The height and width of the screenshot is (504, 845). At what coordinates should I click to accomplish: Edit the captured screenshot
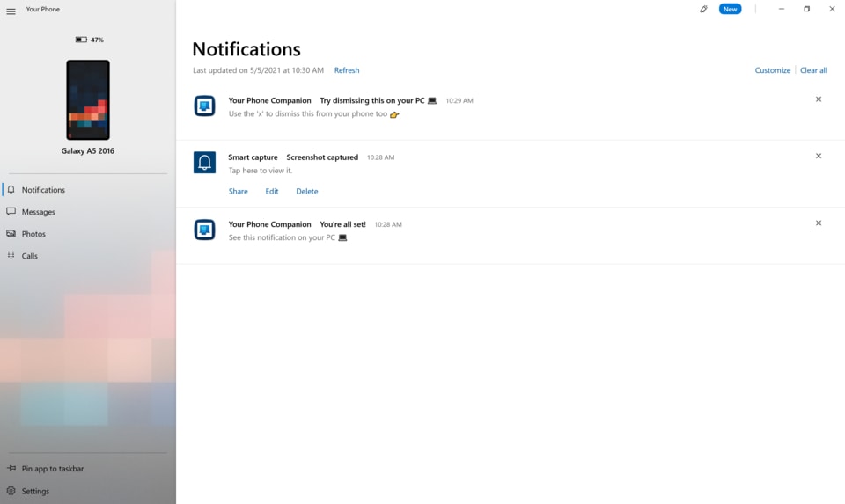point(272,191)
